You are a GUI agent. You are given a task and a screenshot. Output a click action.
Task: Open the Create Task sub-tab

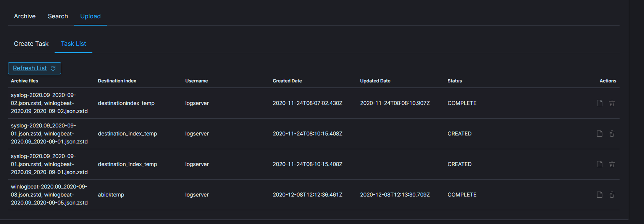tap(31, 44)
